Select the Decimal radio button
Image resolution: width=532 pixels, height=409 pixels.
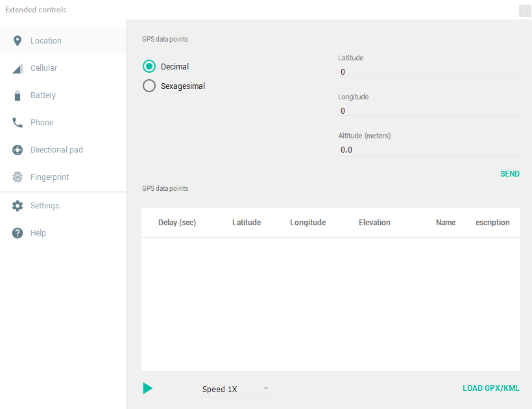click(149, 66)
